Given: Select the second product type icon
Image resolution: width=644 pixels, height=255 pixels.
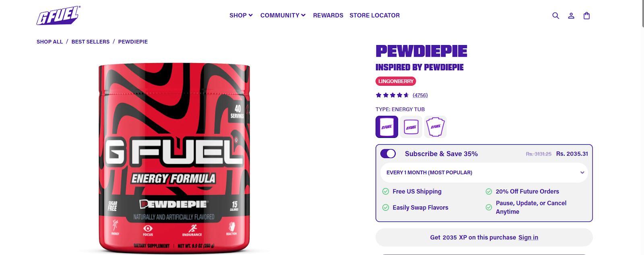Looking at the screenshot, I should (411, 127).
